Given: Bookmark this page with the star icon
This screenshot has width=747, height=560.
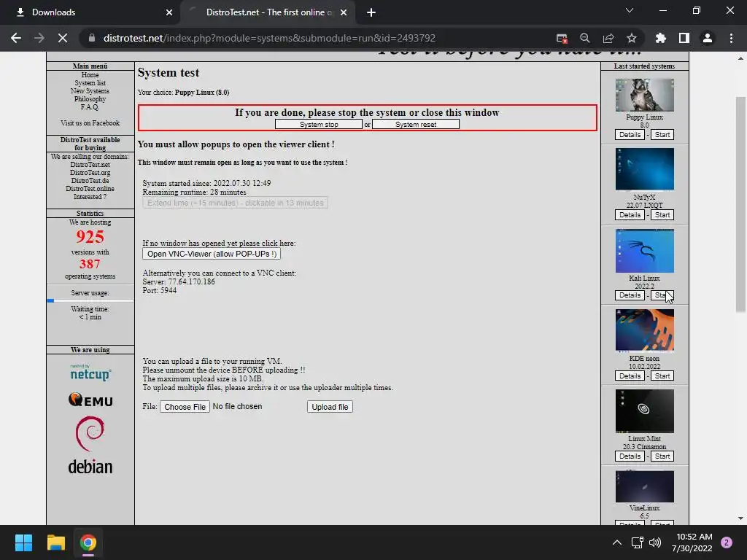Looking at the screenshot, I should [632, 38].
